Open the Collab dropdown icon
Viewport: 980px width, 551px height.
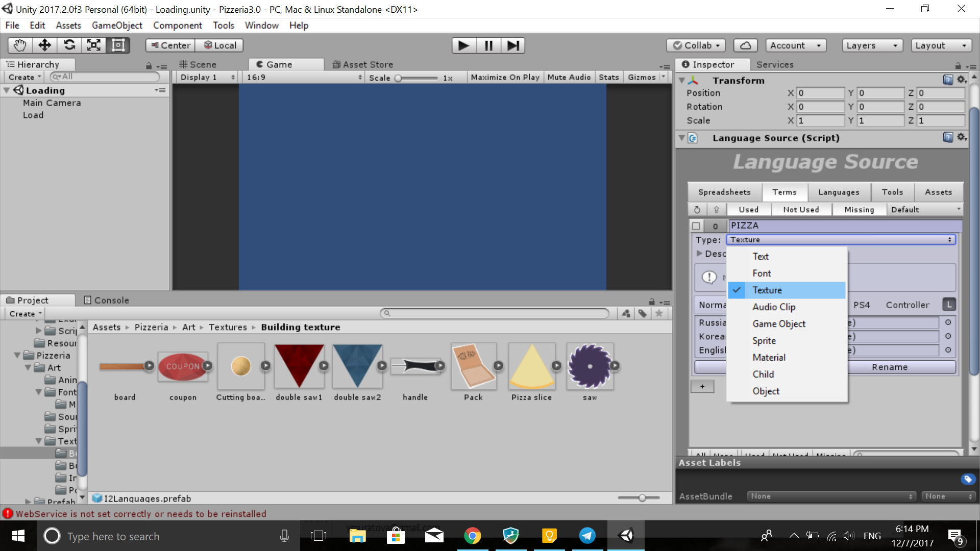coord(719,45)
